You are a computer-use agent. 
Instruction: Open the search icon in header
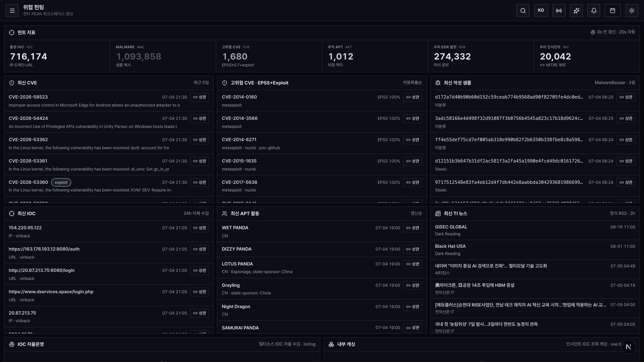(x=523, y=10)
